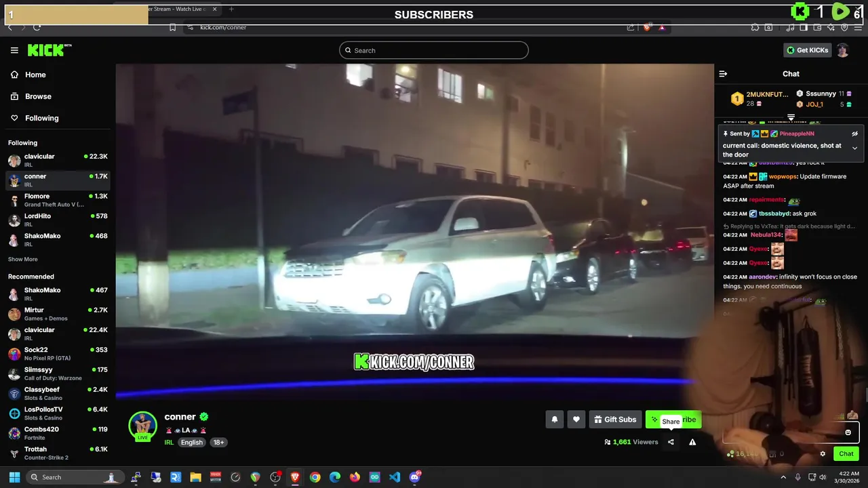Click the browser bookmark icon
This screenshot has height=488, width=868.
pos(173,27)
